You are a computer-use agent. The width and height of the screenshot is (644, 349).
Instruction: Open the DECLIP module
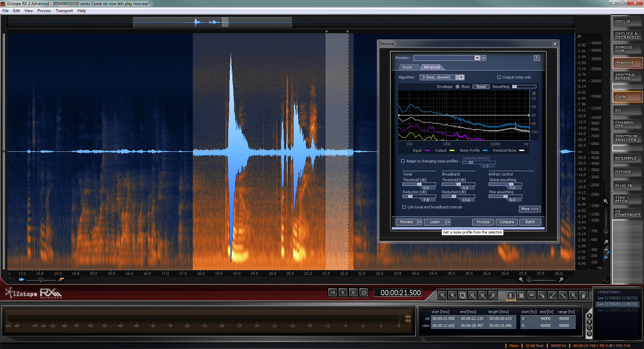pos(627,22)
